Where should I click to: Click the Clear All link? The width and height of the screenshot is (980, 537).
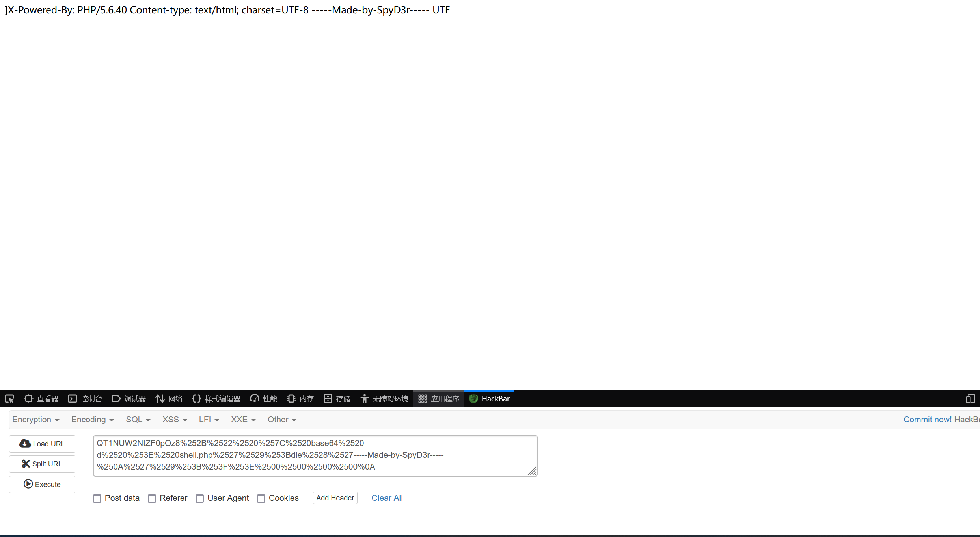[387, 498]
